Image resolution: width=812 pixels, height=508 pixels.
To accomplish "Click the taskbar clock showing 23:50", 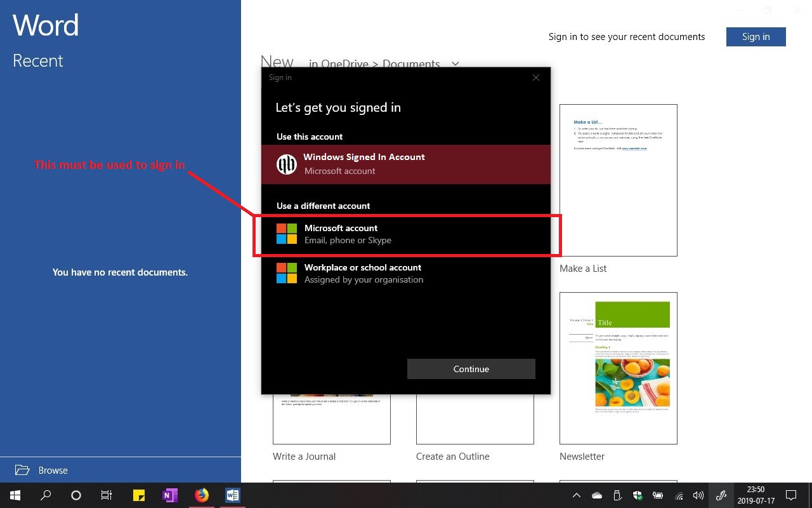I will pyautogui.click(x=756, y=495).
